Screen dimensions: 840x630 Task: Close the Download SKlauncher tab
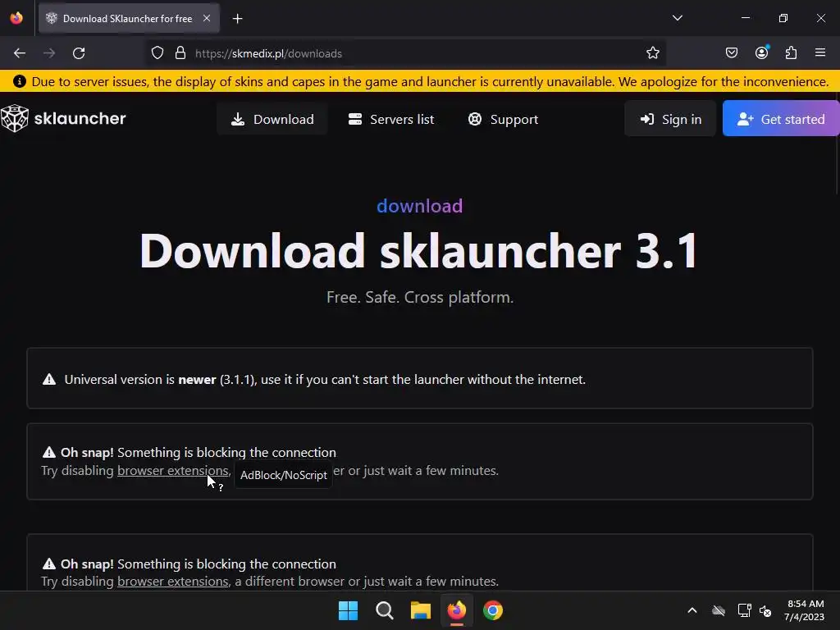tap(207, 18)
